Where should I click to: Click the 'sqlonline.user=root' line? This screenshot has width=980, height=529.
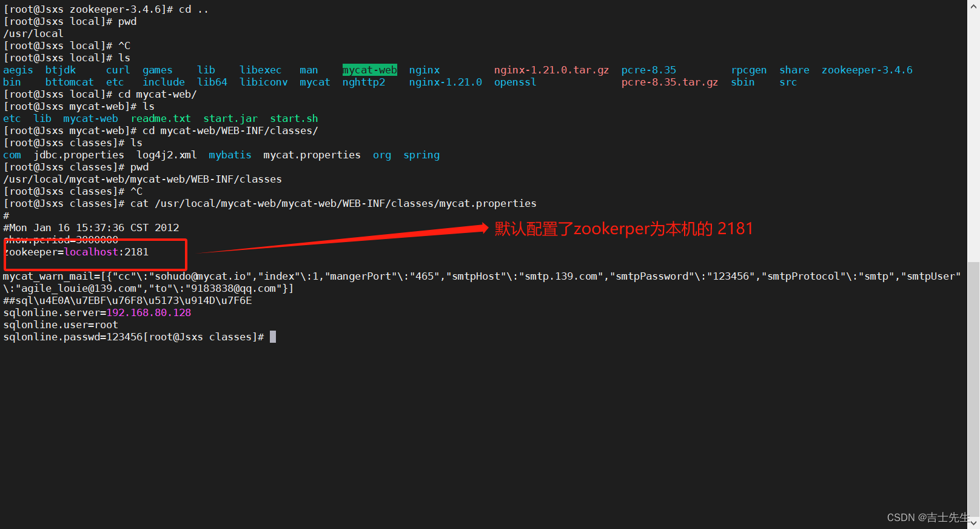tap(61, 325)
